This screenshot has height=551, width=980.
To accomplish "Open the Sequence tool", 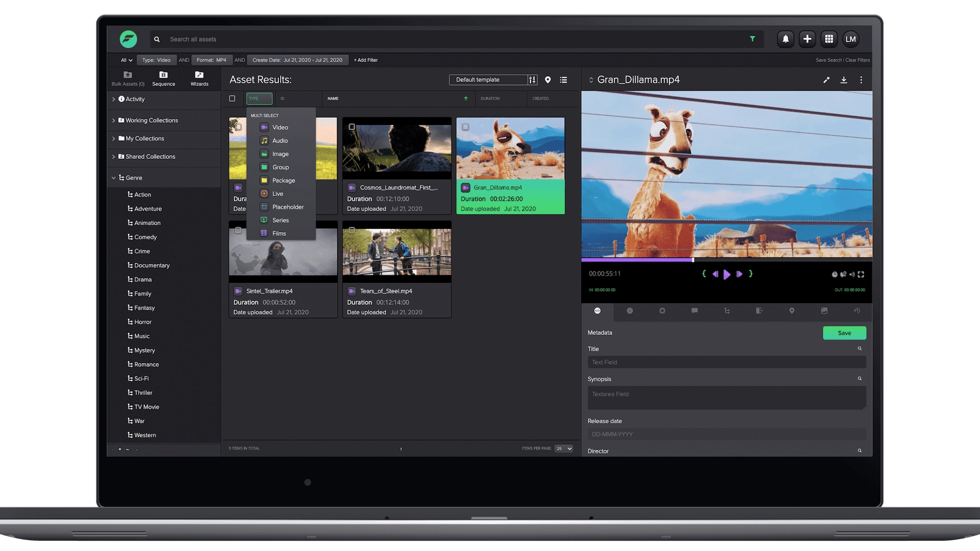I will pyautogui.click(x=164, y=78).
